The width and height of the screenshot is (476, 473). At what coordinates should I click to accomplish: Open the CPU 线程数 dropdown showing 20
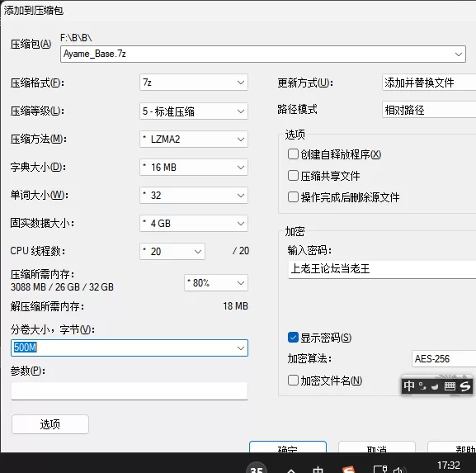point(172,251)
